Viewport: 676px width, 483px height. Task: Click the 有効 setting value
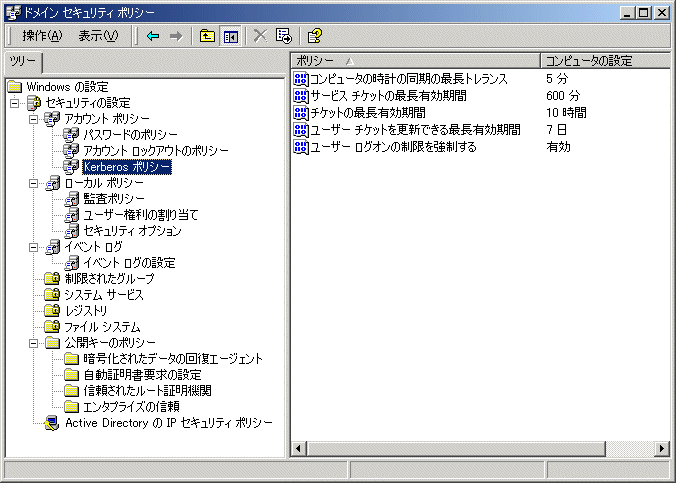click(558, 147)
